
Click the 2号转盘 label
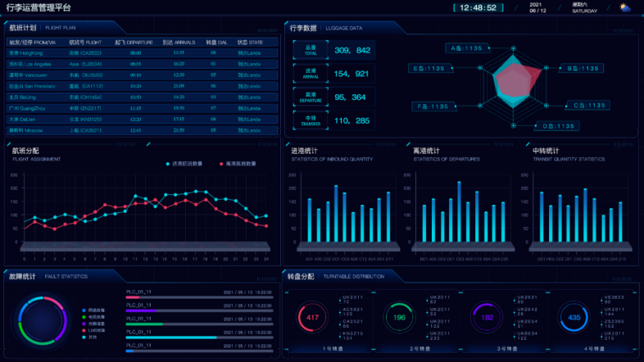click(420, 348)
